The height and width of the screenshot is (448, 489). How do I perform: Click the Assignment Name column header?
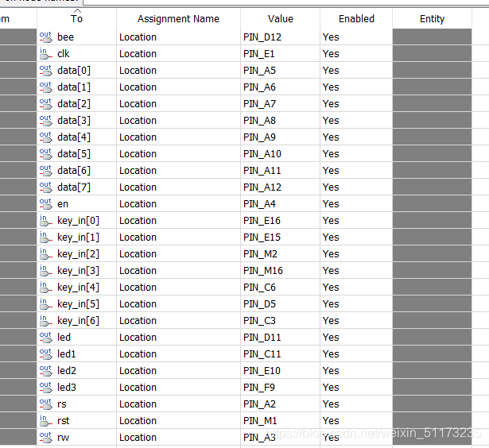(178, 19)
